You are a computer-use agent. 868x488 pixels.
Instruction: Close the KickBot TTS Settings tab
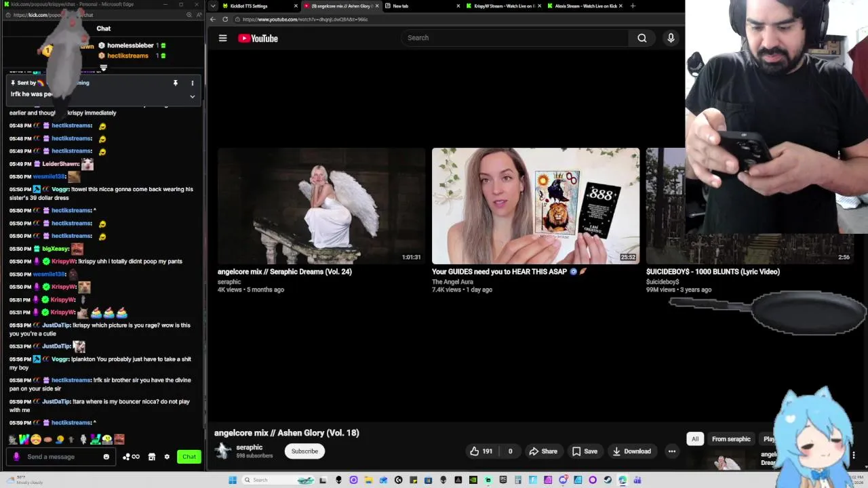(x=296, y=6)
